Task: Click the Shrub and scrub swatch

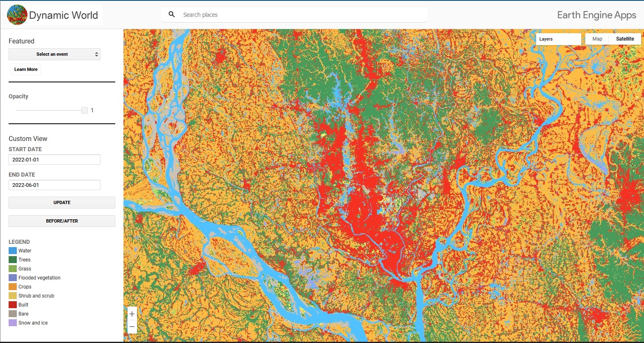Action: click(13, 296)
